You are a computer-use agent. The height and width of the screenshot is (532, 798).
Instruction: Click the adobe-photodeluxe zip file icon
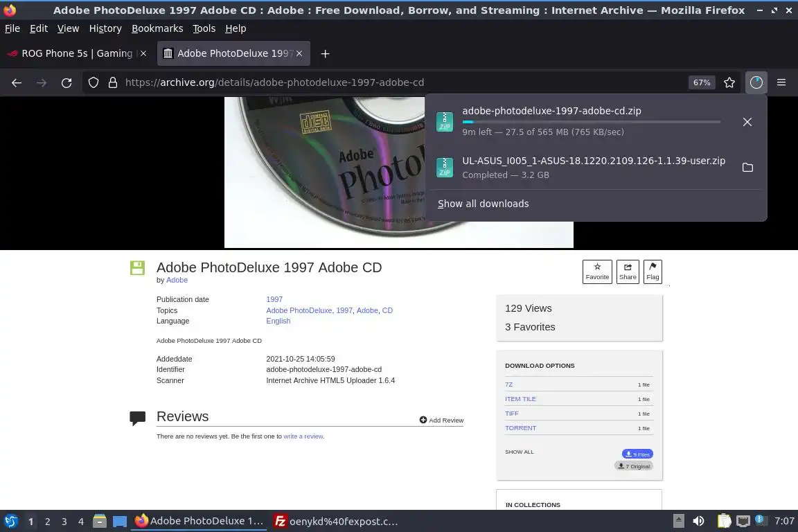[445, 122]
